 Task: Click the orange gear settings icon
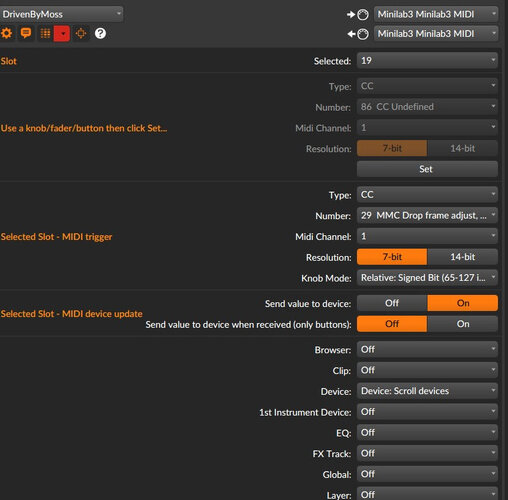(6, 33)
